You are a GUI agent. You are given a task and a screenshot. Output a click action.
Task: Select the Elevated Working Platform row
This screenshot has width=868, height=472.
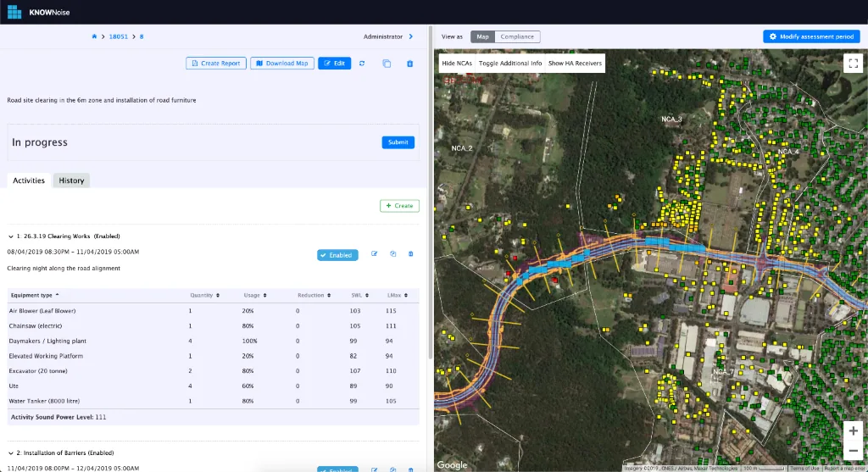[213, 356]
